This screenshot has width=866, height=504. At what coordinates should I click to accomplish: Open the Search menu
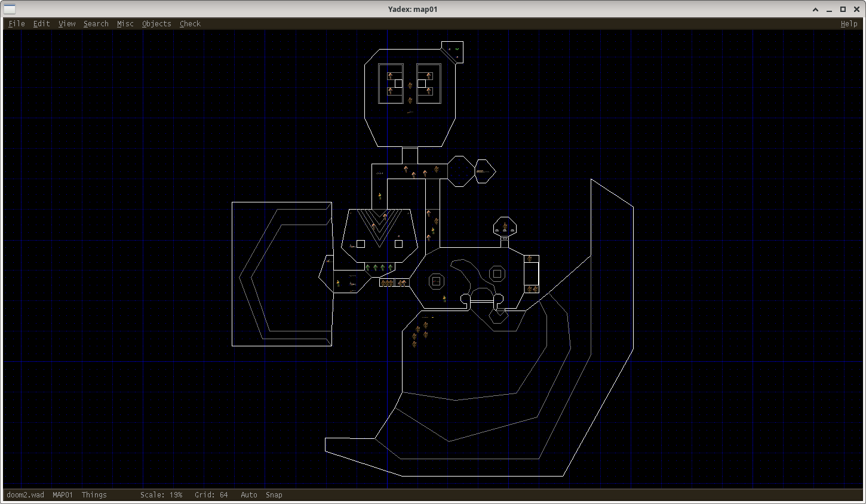pyautogui.click(x=96, y=24)
